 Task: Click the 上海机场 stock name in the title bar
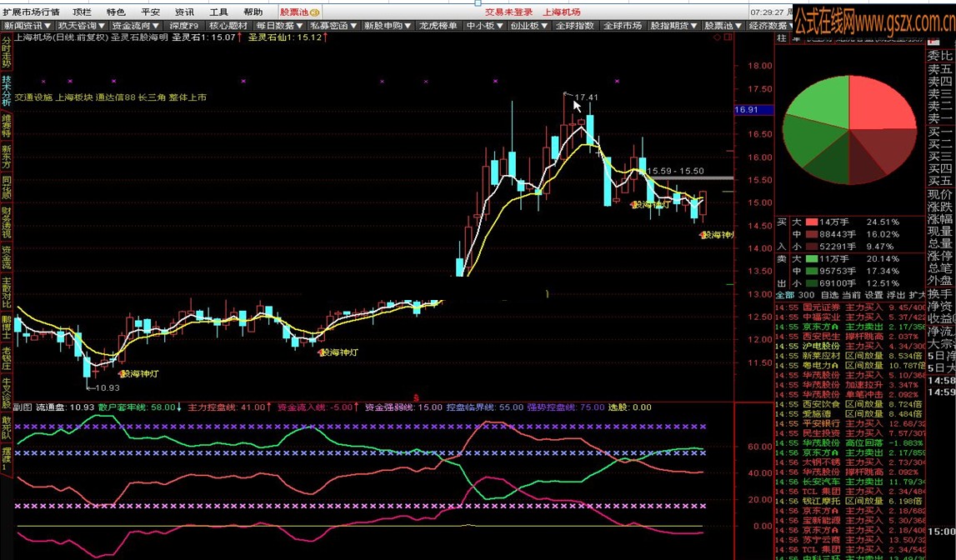coord(562,12)
